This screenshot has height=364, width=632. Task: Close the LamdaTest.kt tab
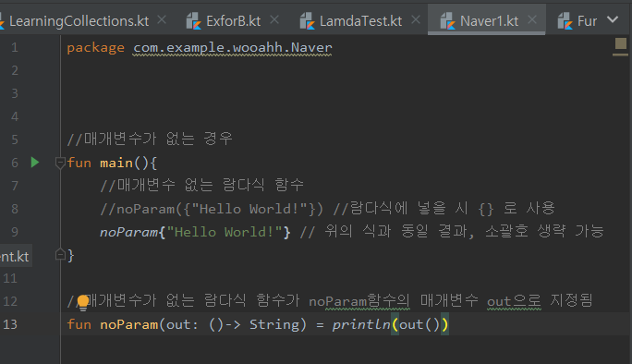(x=416, y=19)
